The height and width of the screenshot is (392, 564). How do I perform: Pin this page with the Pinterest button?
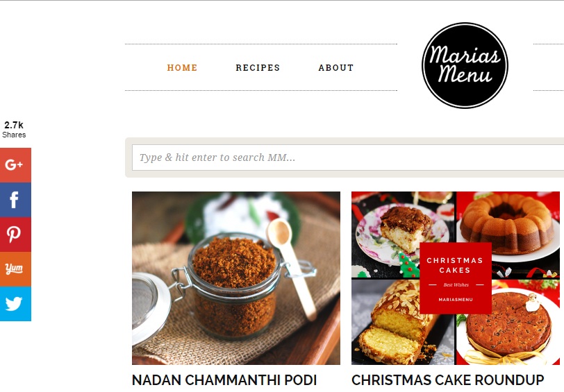(15, 235)
